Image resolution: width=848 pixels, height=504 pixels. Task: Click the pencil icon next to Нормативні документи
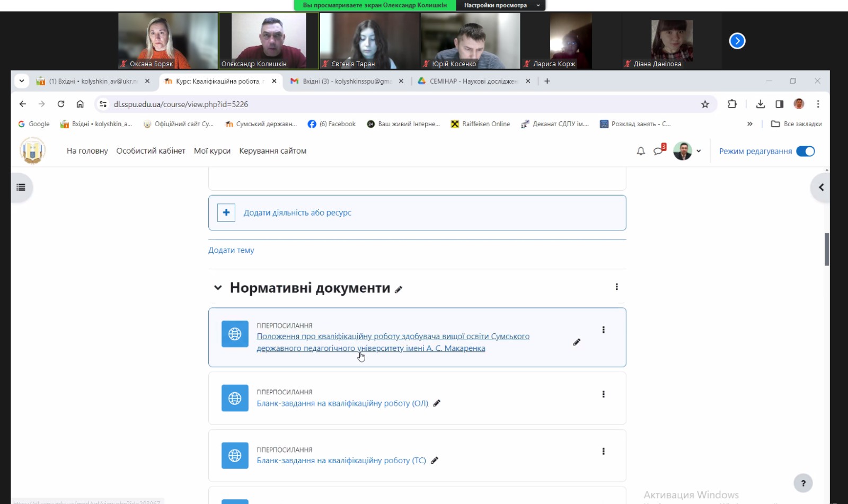tap(399, 289)
